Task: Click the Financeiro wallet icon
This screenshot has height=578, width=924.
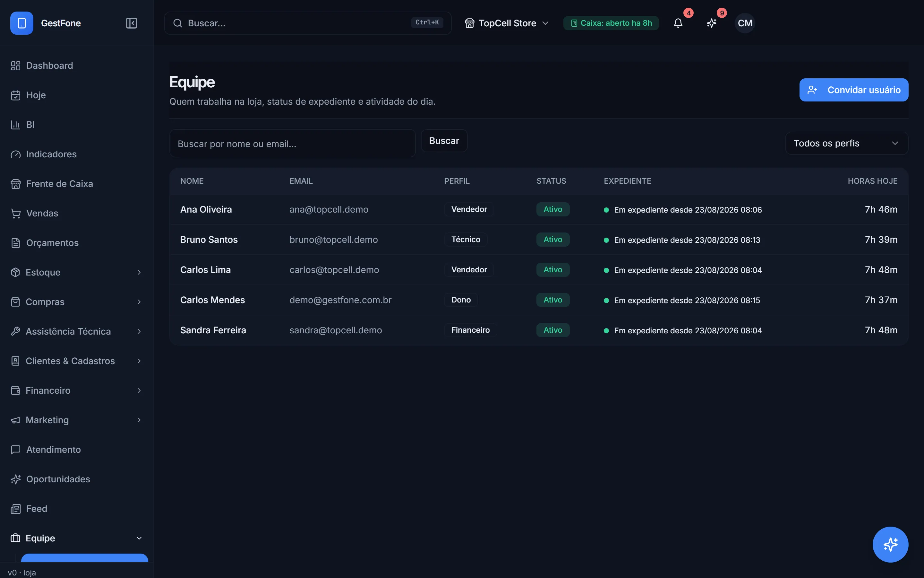Action: [x=15, y=390]
